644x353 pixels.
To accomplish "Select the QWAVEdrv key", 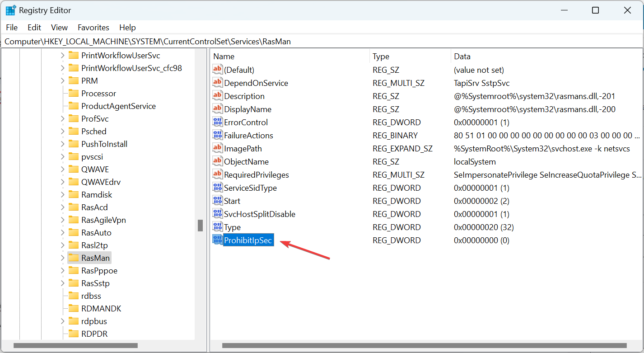I will 101,182.
